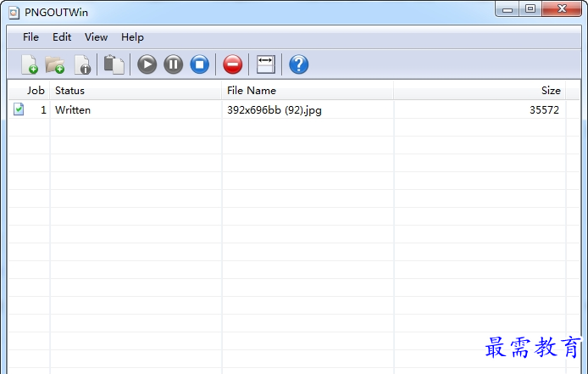Open the Edit menu
This screenshot has width=588, height=374.
coord(62,37)
